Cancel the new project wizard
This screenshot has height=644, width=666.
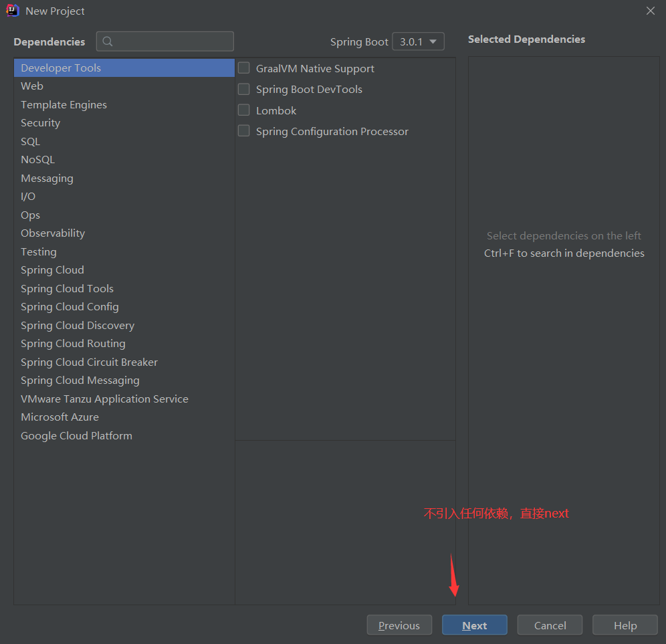550,625
